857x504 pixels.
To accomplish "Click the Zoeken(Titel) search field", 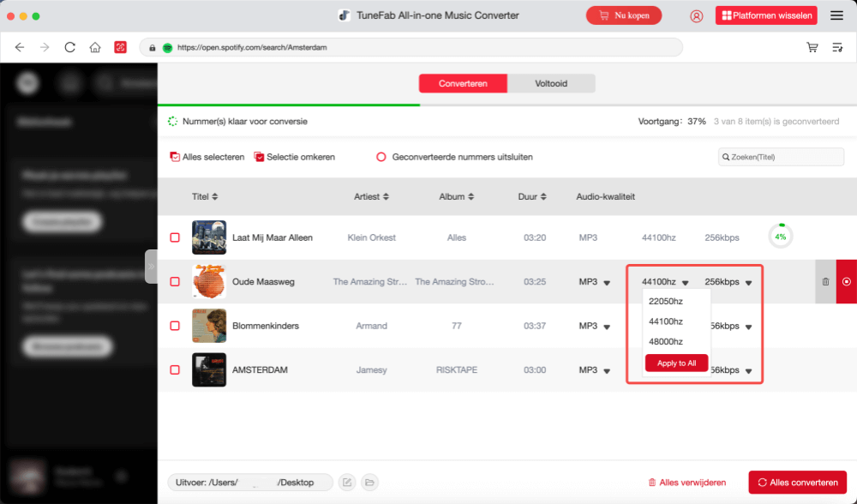I will tap(784, 157).
